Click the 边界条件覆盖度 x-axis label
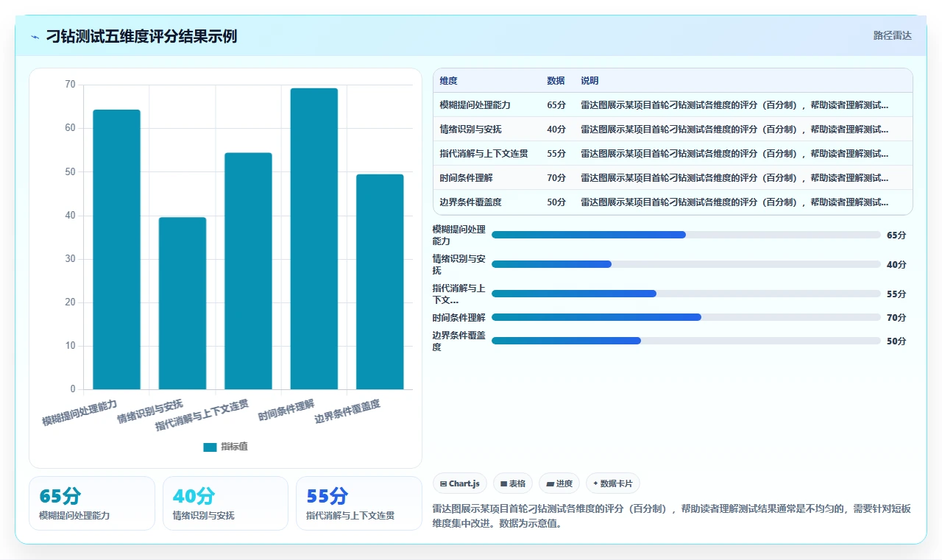The image size is (942, 560). click(x=347, y=411)
